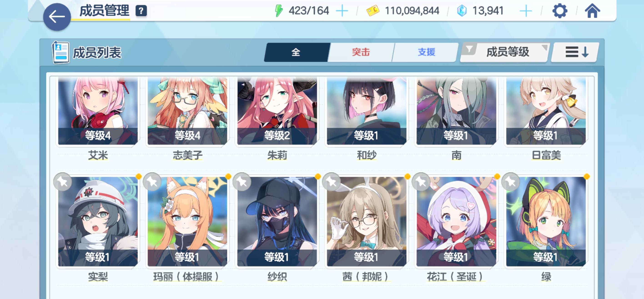Screen dimensions: 644x299
Task: Add energy with plus beside 423/164
Action: click(342, 11)
